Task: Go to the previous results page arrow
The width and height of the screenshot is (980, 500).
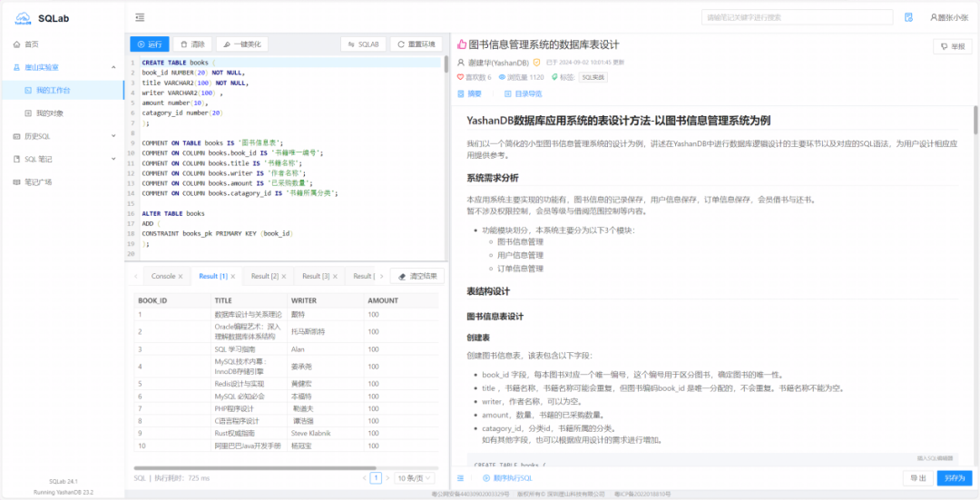Action: tap(365, 478)
